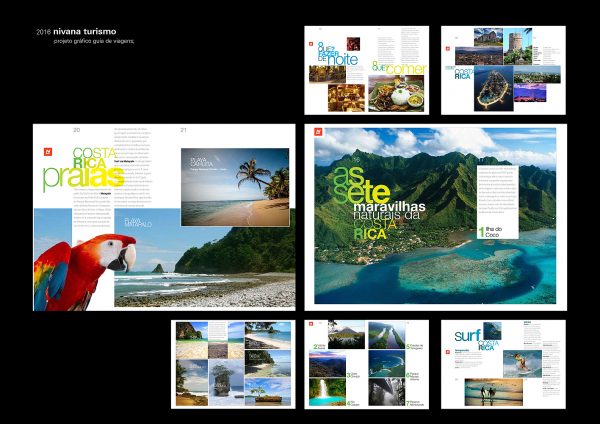Click the red logo on the waterfall grid spread
600x424 pixels.
(x=311, y=326)
